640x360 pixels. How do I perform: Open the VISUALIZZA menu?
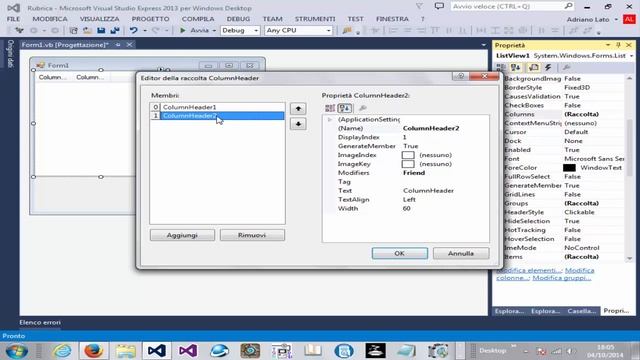coord(100,19)
